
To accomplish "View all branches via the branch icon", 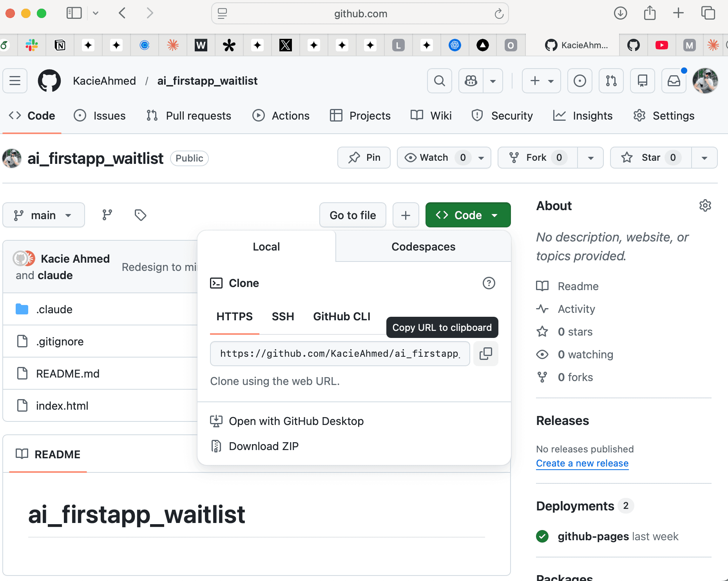I will click(x=107, y=215).
